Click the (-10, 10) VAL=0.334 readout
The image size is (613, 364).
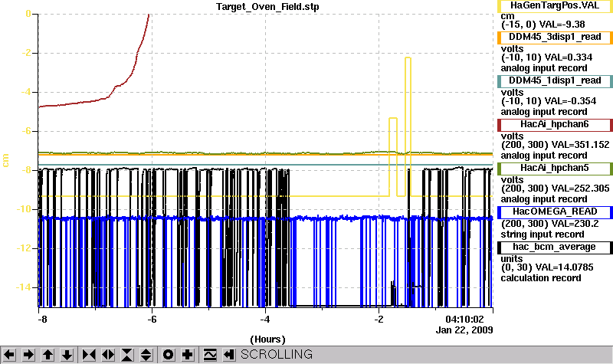tap(546, 57)
